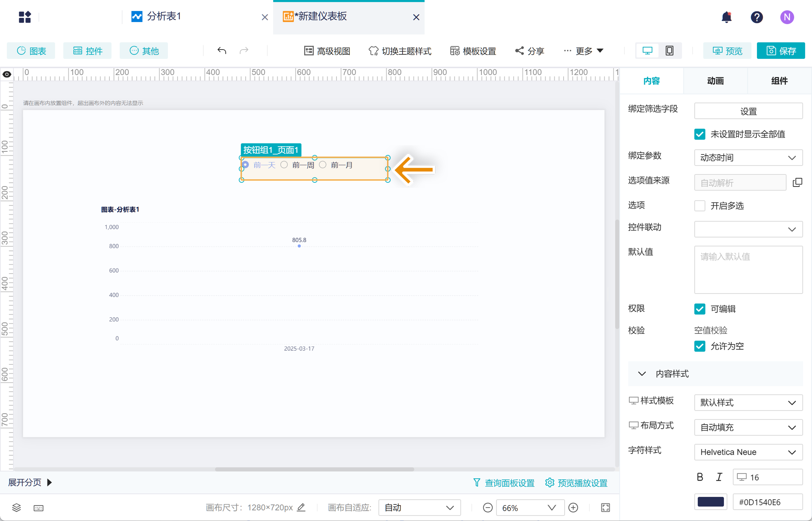Screen dimensions: 812x521
Task: Switch to mobile layout view icon
Action: click(x=669, y=51)
